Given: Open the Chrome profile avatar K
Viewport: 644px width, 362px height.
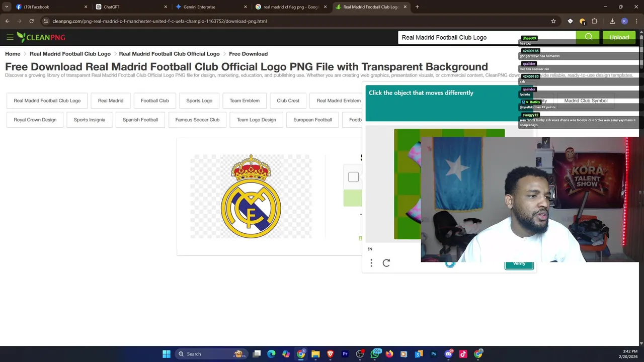Looking at the screenshot, I should pyautogui.click(x=624, y=21).
